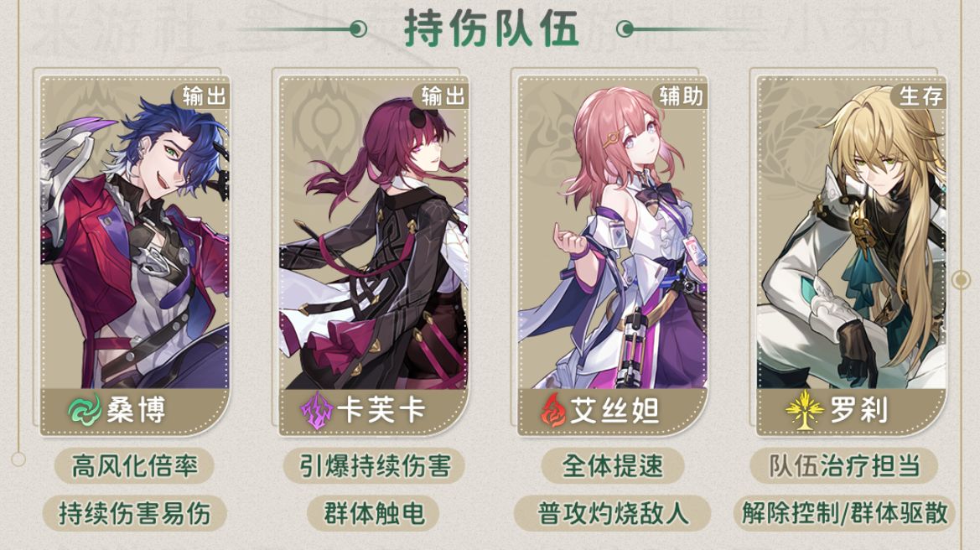This screenshot has height=550, width=980.
Task: Click the purple Lightning element icon beside 卡芙卡
Action: tap(317, 411)
